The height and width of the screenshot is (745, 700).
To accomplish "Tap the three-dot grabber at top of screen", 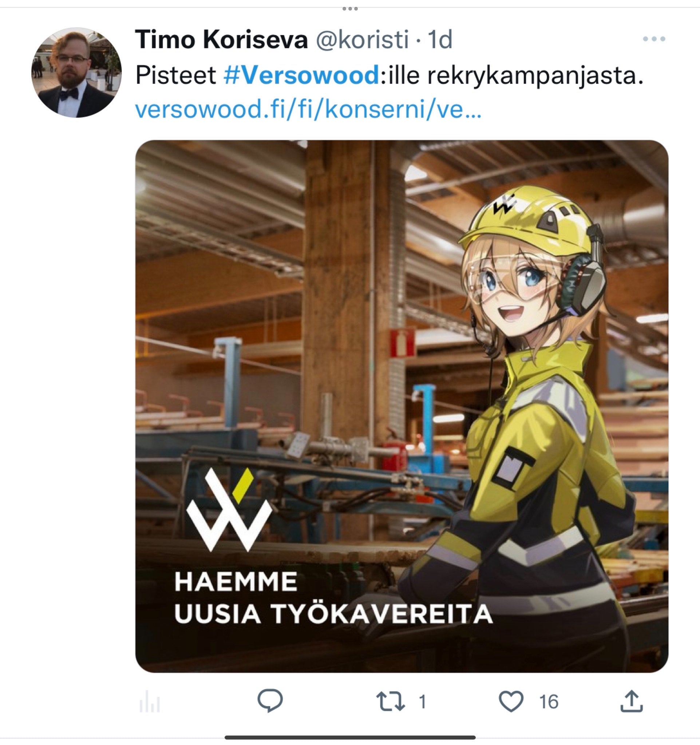I will pyautogui.click(x=350, y=9).
